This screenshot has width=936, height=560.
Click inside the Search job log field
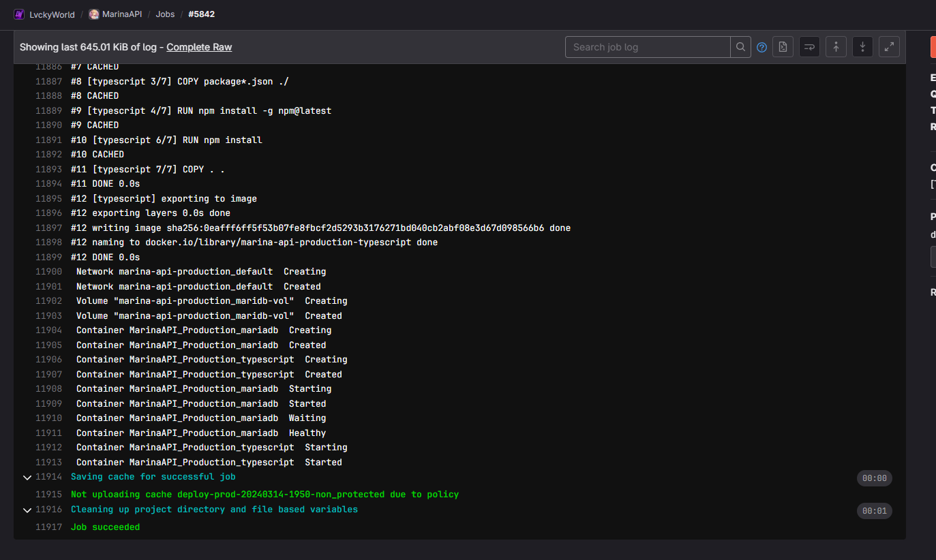click(648, 47)
